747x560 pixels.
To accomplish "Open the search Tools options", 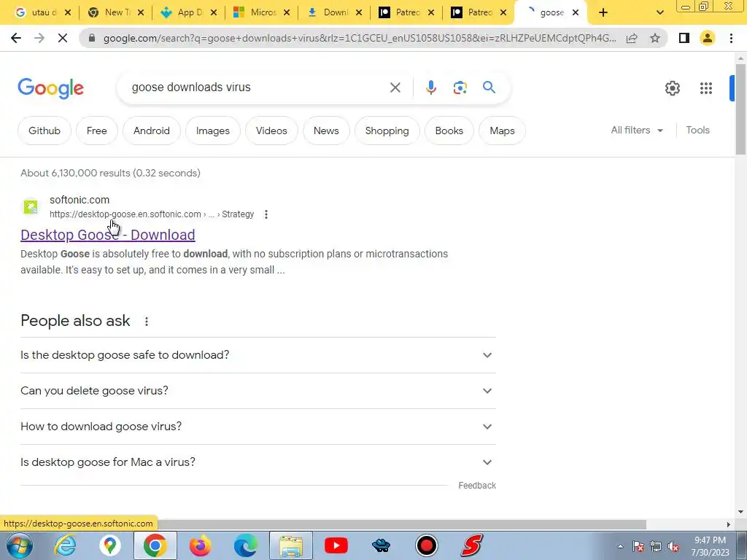I will pyautogui.click(x=697, y=130).
